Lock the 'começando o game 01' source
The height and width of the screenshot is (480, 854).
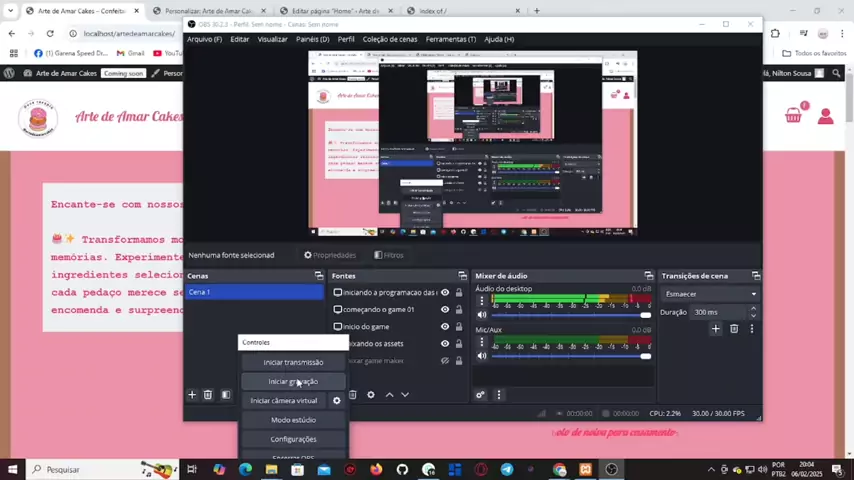click(459, 310)
